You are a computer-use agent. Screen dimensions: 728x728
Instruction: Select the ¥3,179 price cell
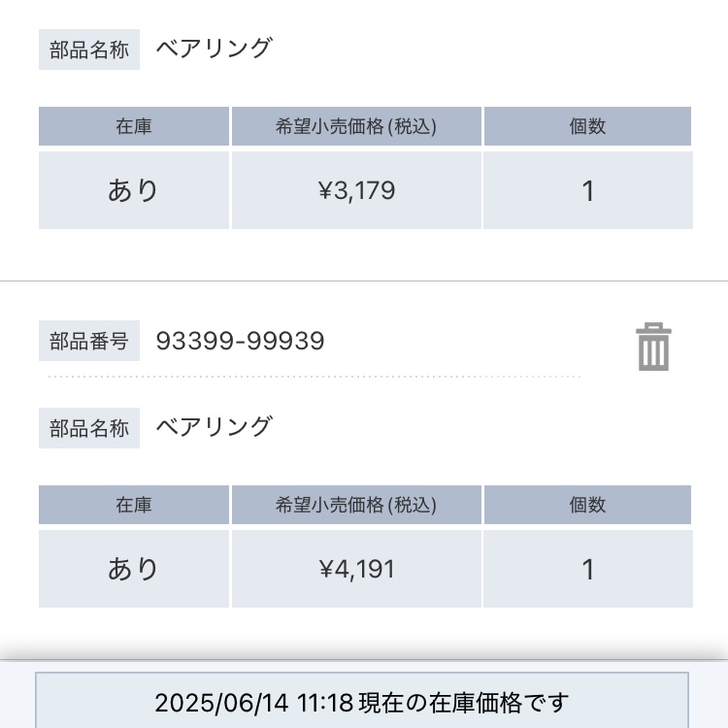[x=356, y=190]
